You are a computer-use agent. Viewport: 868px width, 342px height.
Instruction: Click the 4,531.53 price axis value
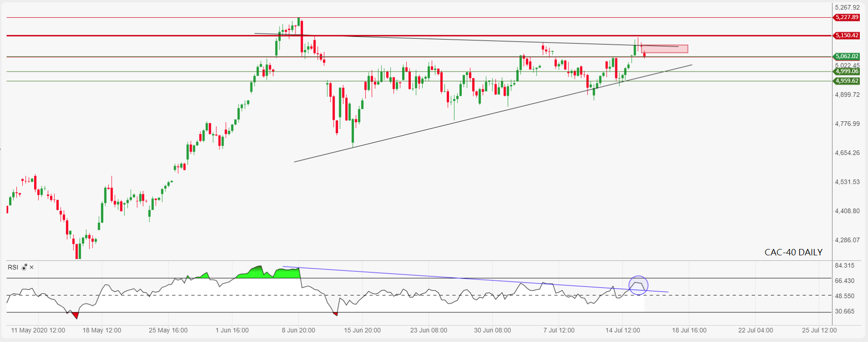coord(847,182)
